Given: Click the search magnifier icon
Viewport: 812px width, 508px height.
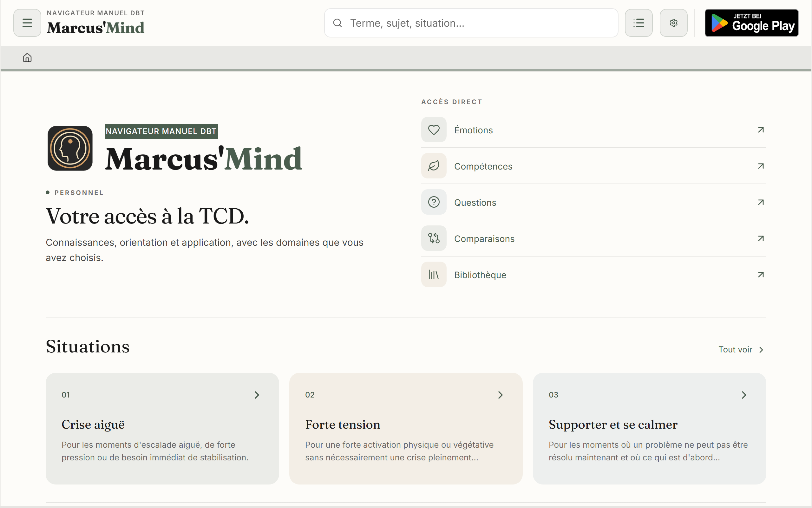Looking at the screenshot, I should [337, 23].
